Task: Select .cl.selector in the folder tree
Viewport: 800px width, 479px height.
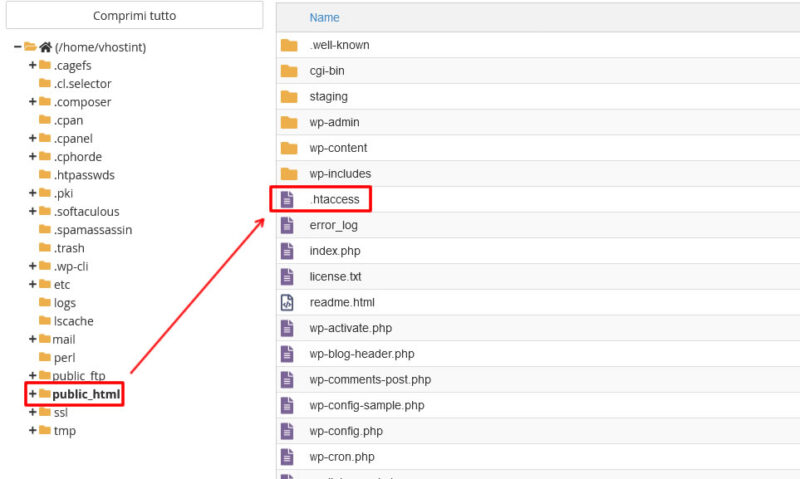Action: 83,84
